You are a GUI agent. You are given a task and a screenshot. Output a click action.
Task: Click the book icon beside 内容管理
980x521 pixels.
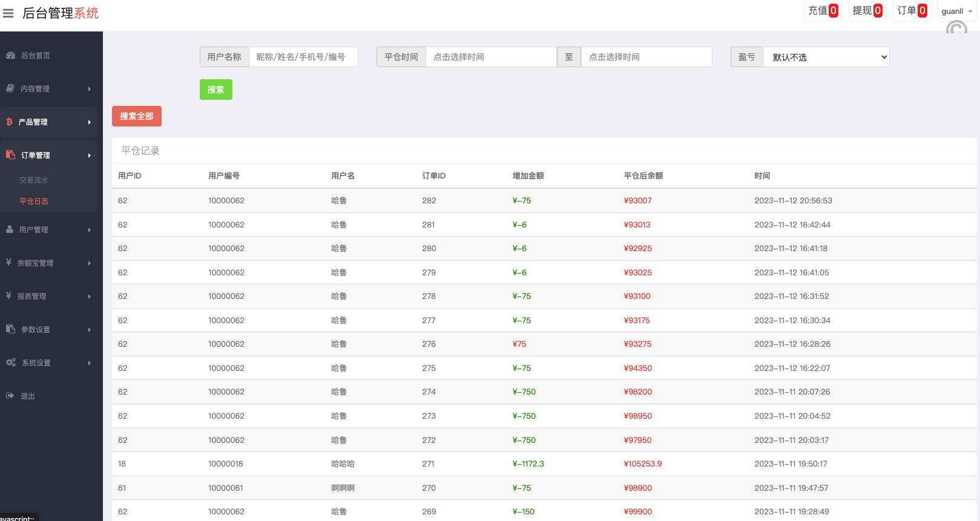pyautogui.click(x=10, y=88)
